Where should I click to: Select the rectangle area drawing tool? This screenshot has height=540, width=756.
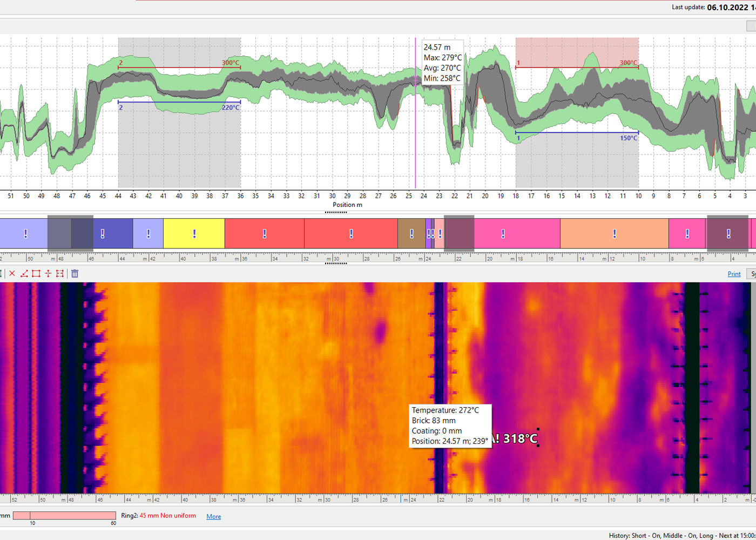[36, 274]
